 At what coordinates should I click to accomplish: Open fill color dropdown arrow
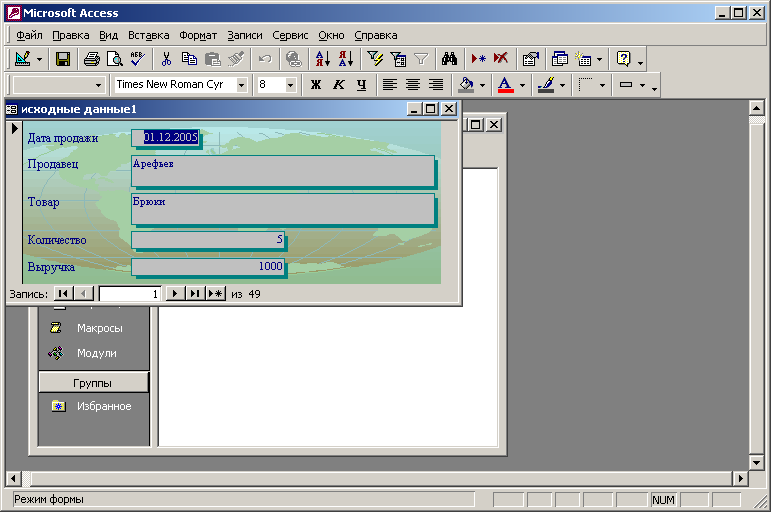[x=482, y=85]
